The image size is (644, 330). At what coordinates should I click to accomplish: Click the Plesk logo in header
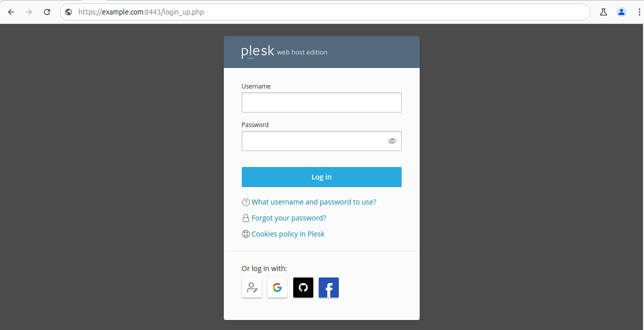258,52
